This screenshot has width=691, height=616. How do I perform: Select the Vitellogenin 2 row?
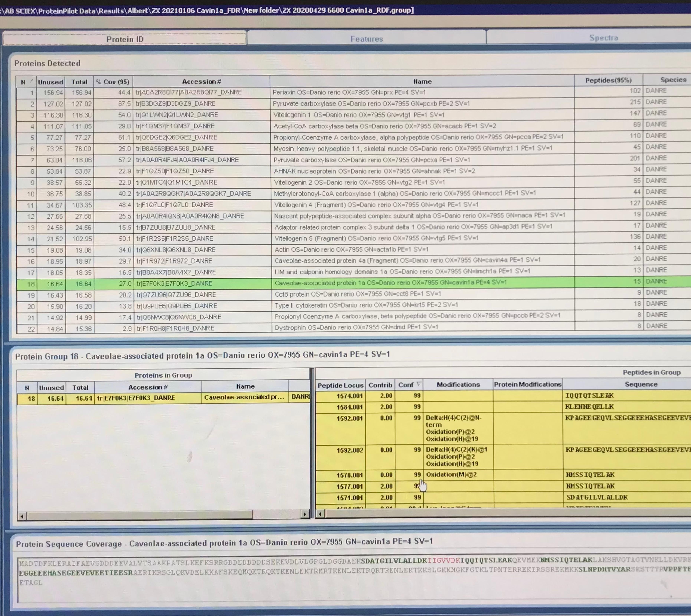click(x=354, y=182)
